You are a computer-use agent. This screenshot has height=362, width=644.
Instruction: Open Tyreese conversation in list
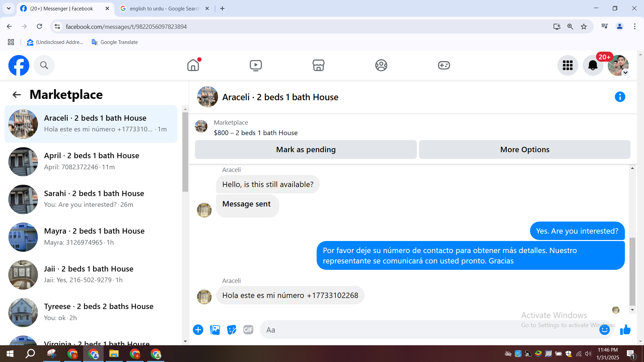(x=91, y=312)
